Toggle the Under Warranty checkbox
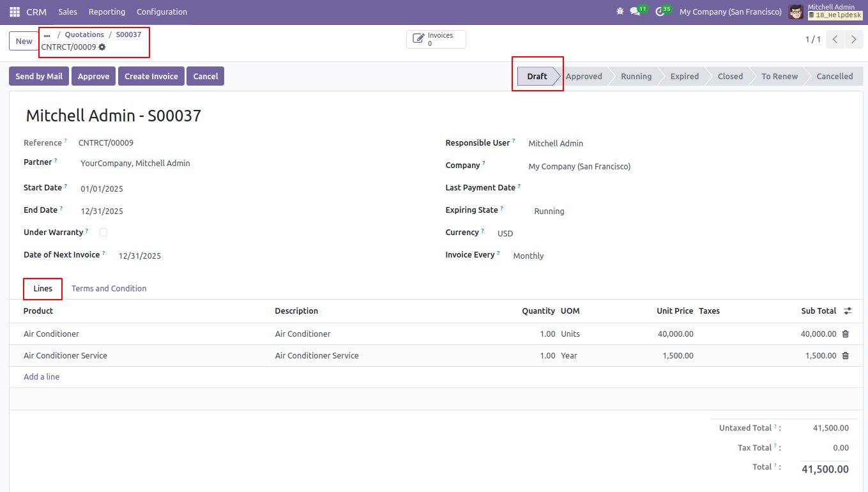 [x=103, y=233]
